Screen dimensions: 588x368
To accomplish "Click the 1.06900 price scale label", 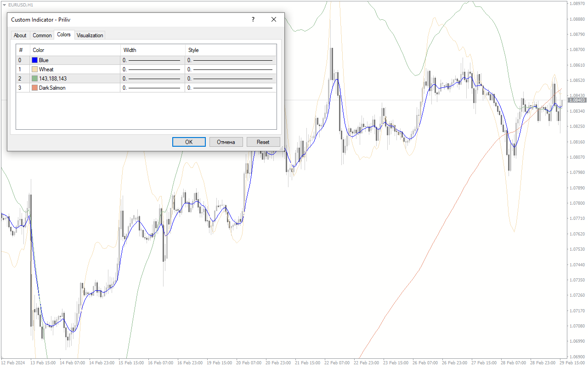I will pos(577,356).
